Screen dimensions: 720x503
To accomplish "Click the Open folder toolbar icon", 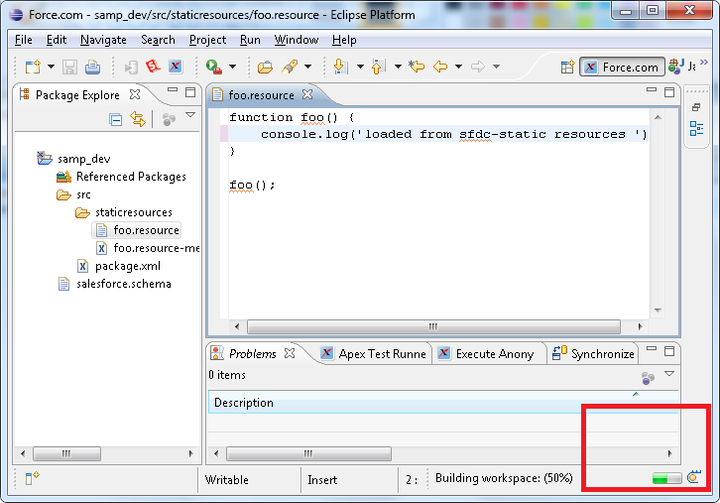I will pyautogui.click(x=265, y=67).
